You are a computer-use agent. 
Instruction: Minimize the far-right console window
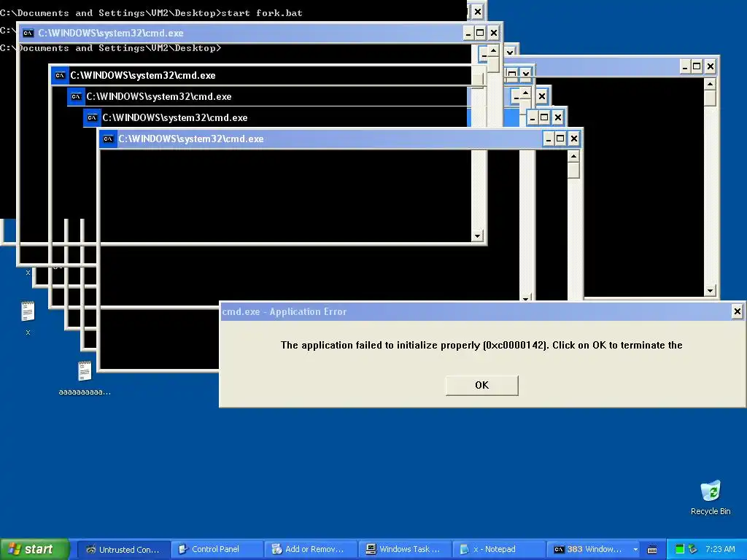coord(684,66)
